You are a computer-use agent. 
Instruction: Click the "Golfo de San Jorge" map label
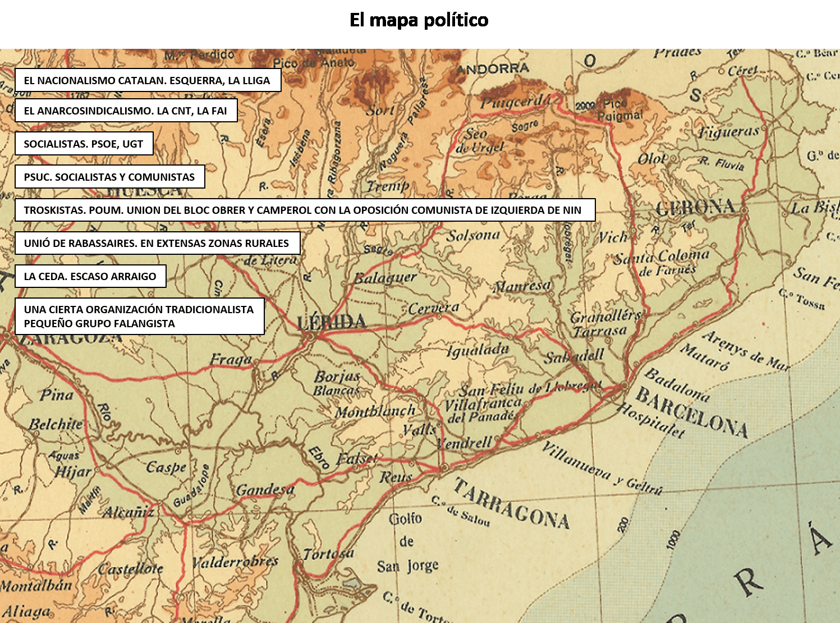(x=407, y=542)
